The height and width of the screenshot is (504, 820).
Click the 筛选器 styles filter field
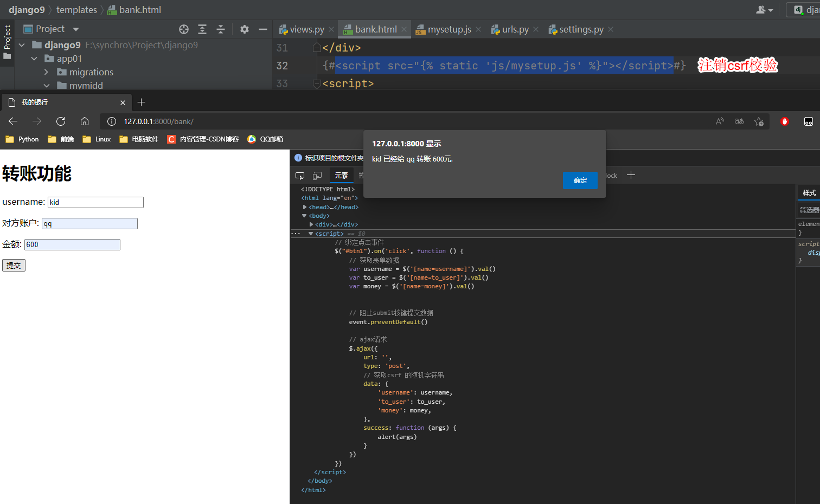pos(809,210)
